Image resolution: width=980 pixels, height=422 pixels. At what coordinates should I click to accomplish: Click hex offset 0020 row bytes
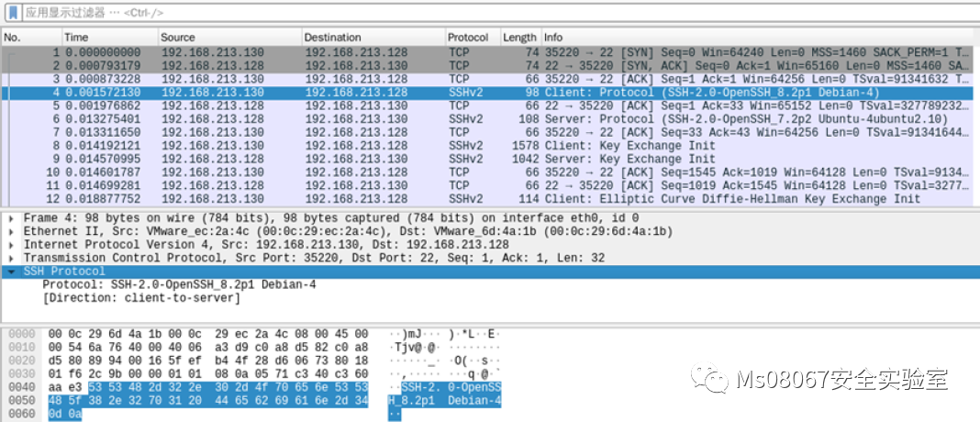pyautogui.click(x=208, y=361)
